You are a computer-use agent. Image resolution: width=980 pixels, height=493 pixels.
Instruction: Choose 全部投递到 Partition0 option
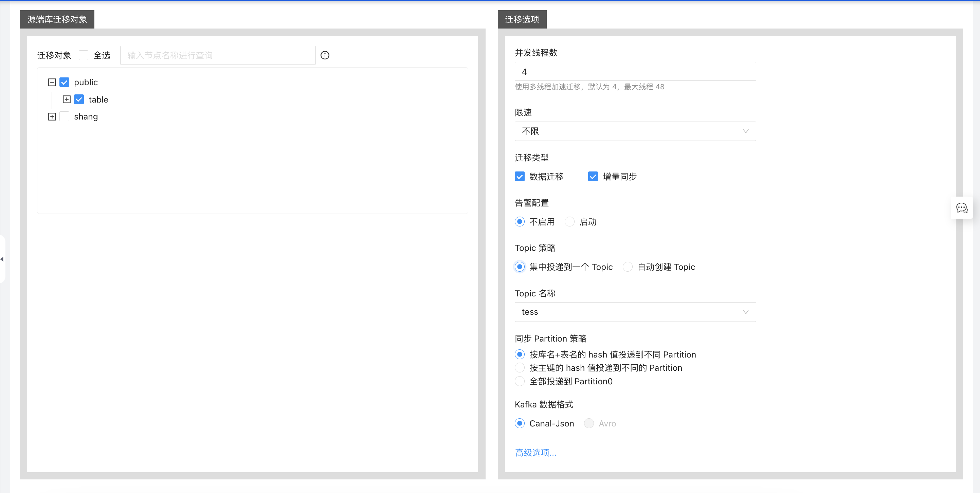tap(519, 381)
